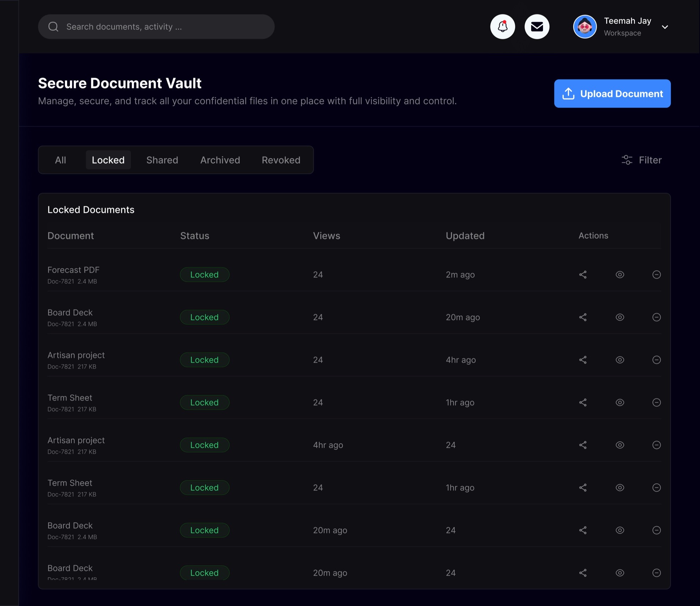Toggle eye icon on second Artisan project

[x=620, y=445]
